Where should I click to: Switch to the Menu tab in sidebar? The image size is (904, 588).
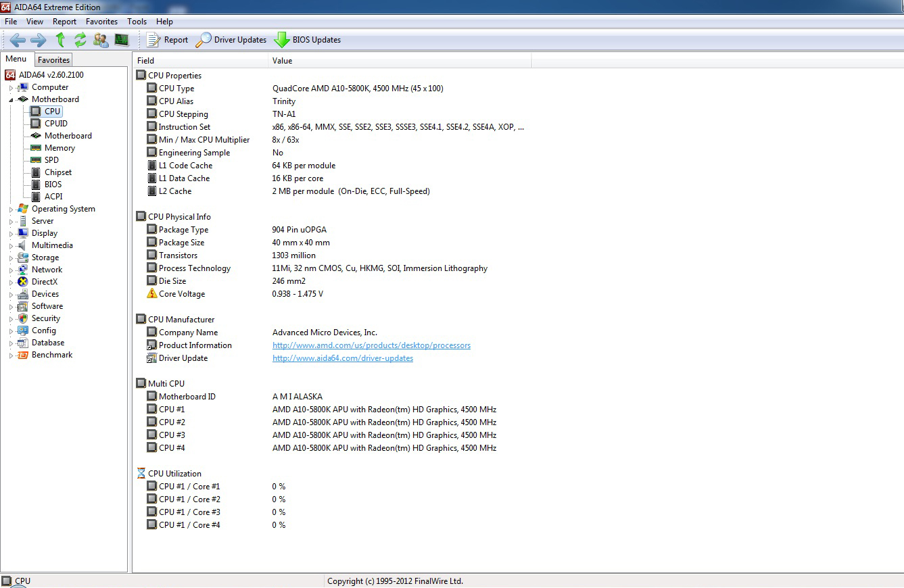16,59
